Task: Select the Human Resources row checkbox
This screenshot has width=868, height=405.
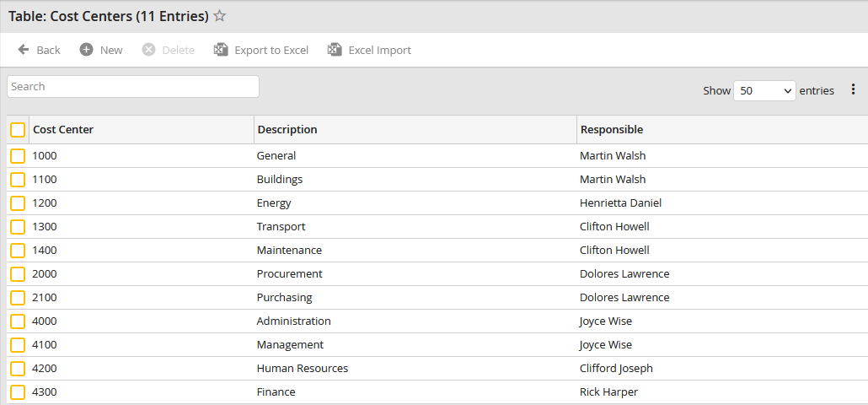Action: 18,369
